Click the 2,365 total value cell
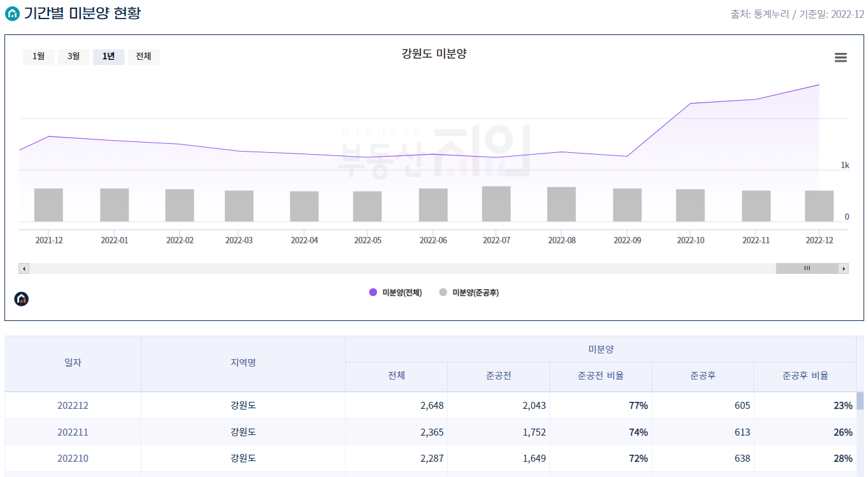The width and height of the screenshot is (868, 477). point(397,432)
